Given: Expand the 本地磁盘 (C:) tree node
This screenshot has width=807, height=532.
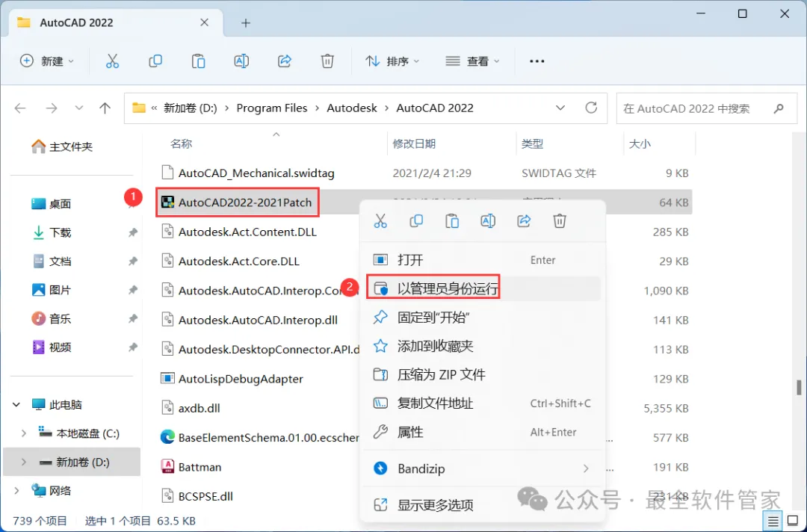Looking at the screenshot, I should [x=24, y=433].
